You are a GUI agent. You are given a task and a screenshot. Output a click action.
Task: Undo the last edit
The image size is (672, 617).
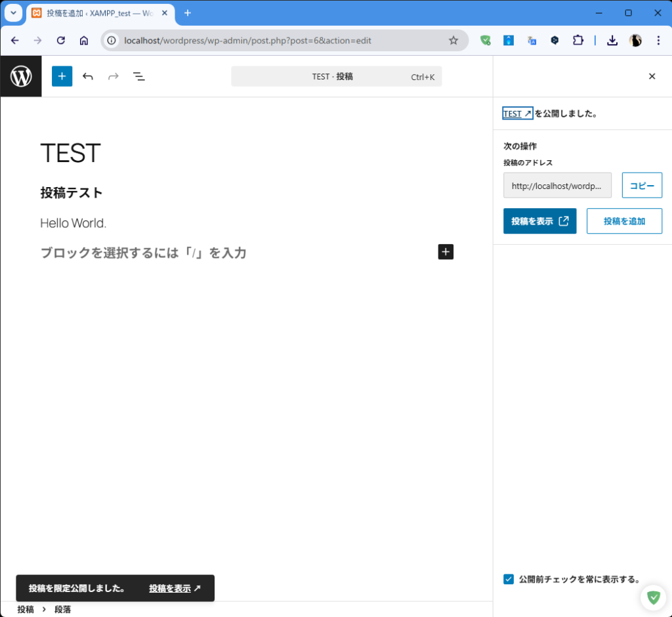point(88,76)
